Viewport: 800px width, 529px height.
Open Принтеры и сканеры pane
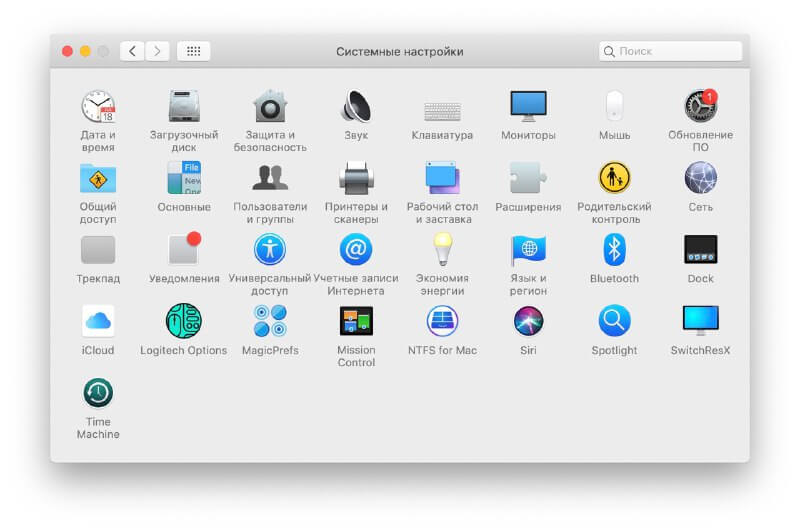point(356,178)
